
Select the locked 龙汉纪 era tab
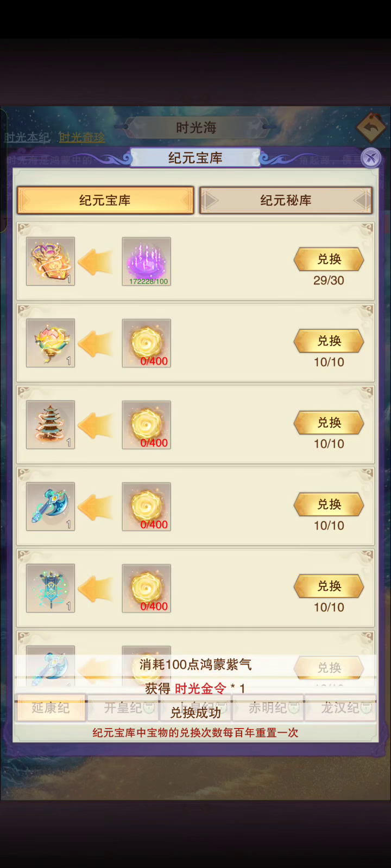340,708
